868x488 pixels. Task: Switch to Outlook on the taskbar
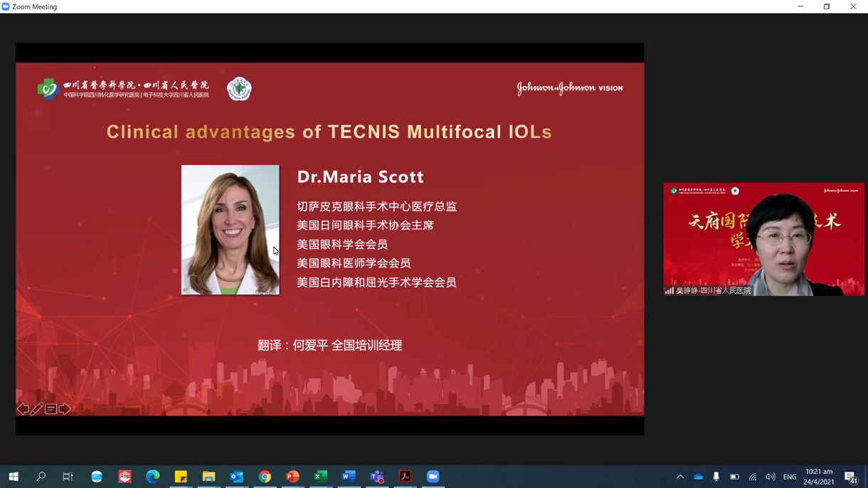click(237, 477)
